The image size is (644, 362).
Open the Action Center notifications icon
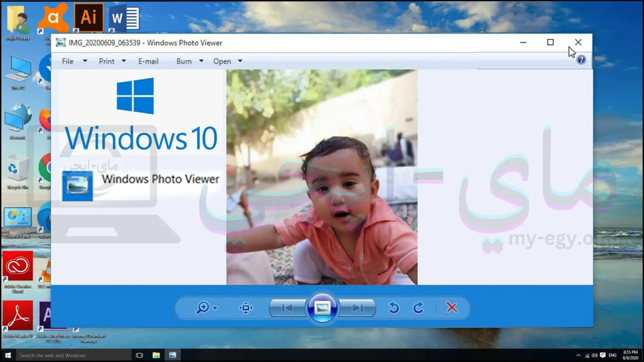point(603,355)
